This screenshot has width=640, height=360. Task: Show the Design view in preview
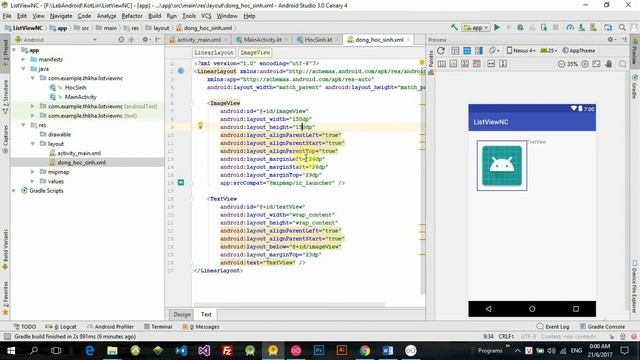tap(455, 51)
